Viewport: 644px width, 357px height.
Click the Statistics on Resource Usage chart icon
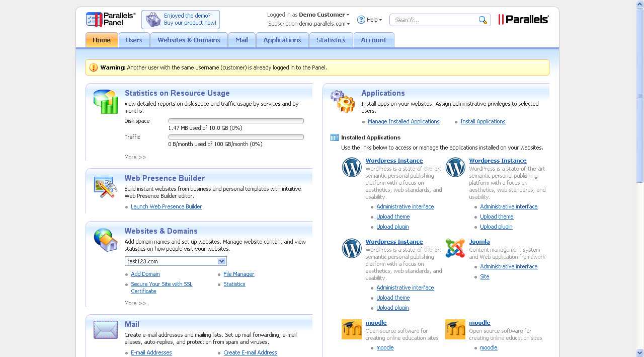106,101
